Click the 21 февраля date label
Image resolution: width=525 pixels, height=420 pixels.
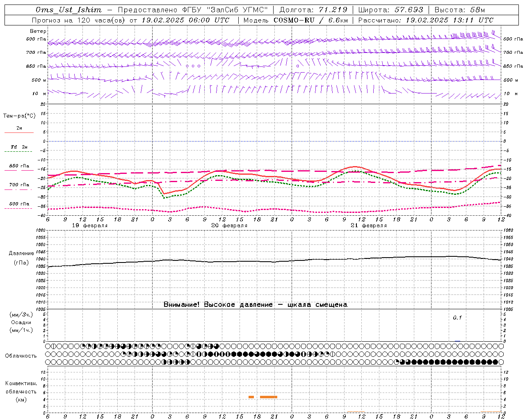click(x=369, y=226)
